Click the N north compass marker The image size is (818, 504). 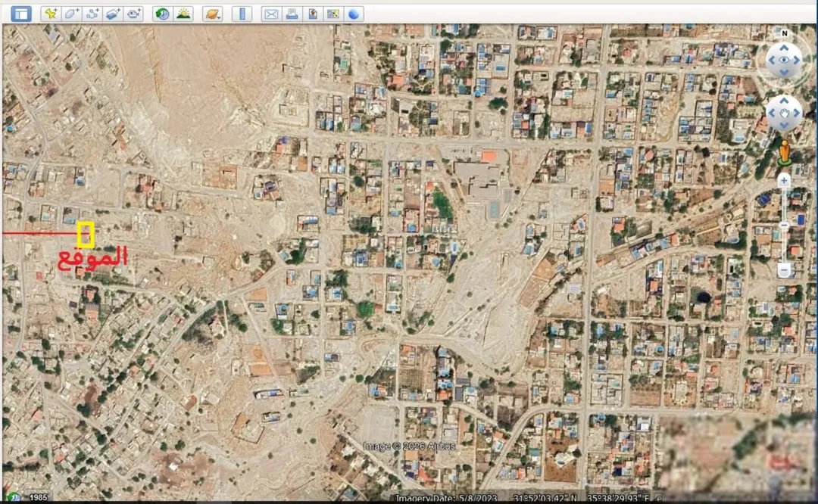(784, 33)
